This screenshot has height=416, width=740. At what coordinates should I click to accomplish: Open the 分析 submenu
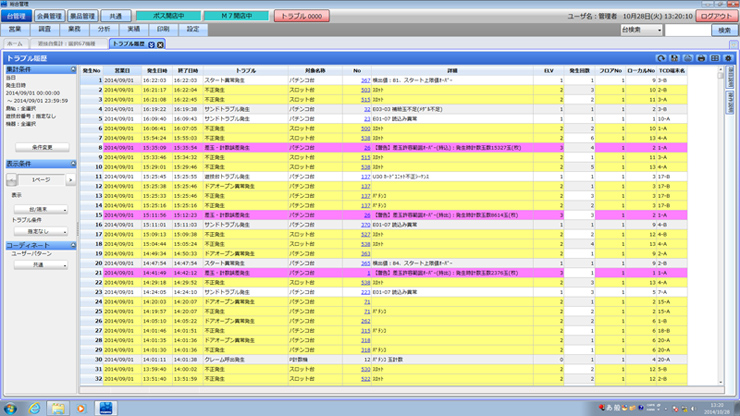(104, 29)
